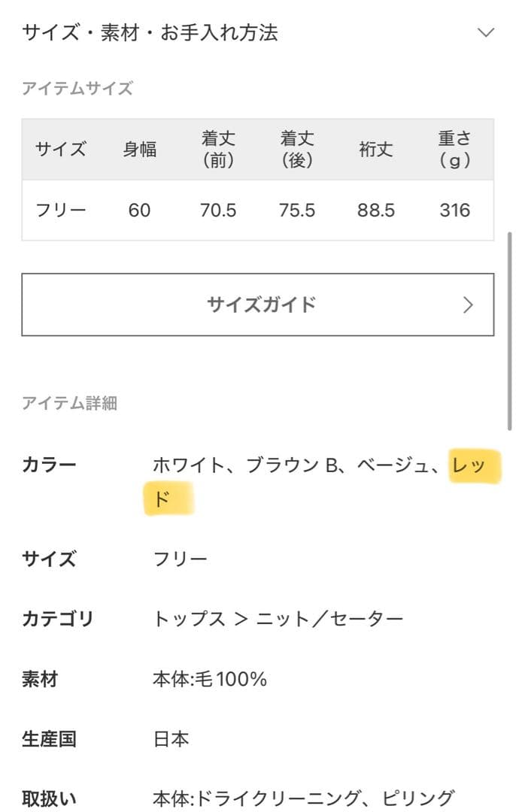This screenshot has height=812, width=516.
Task: Click the アイテム詳細 section label
Action: point(70,404)
